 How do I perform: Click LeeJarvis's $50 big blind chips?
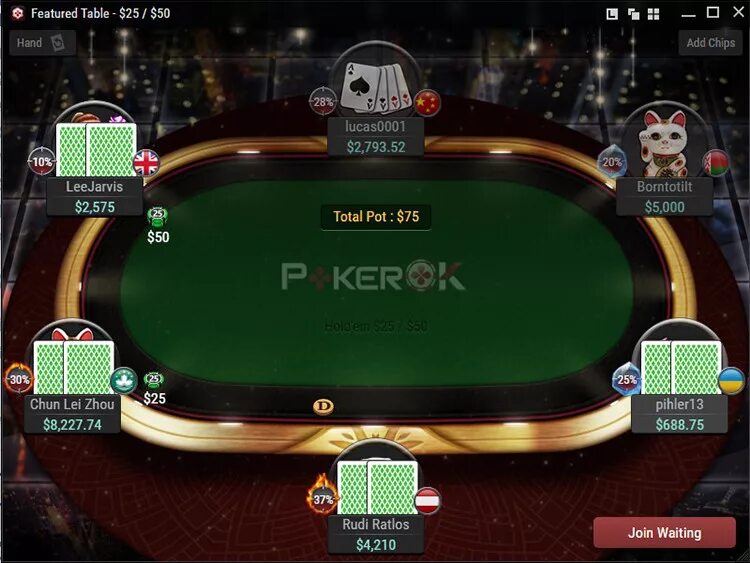[x=158, y=226]
